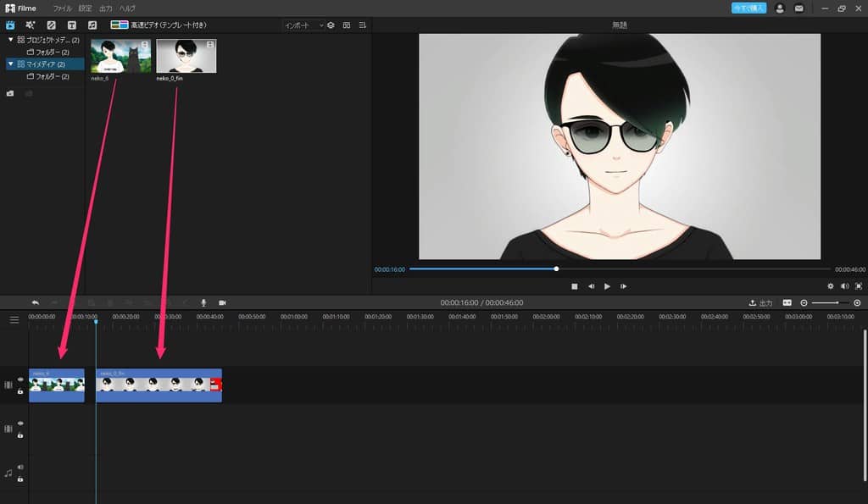Start voice-over recording with microphone icon

pyautogui.click(x=203, y=302)
